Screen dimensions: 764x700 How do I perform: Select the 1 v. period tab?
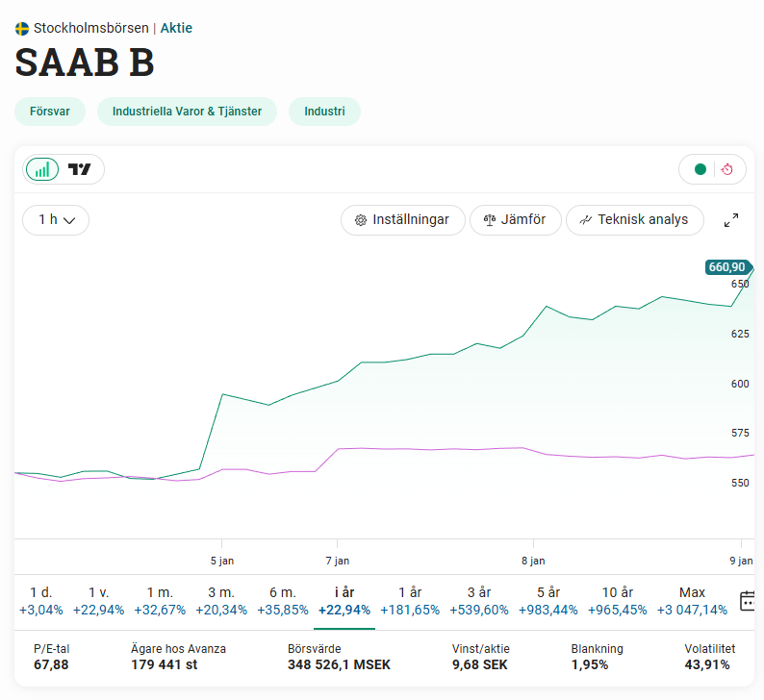coord(98,601)
